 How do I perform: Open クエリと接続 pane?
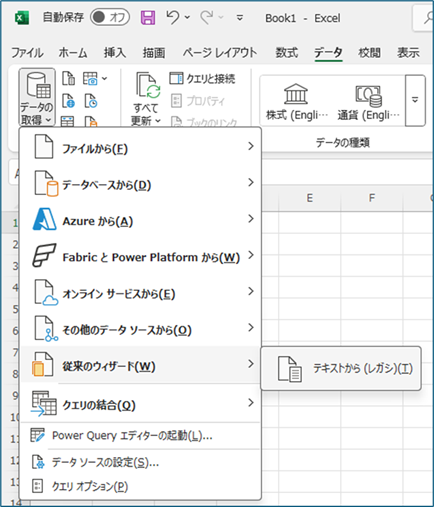(x=202, y=79)
